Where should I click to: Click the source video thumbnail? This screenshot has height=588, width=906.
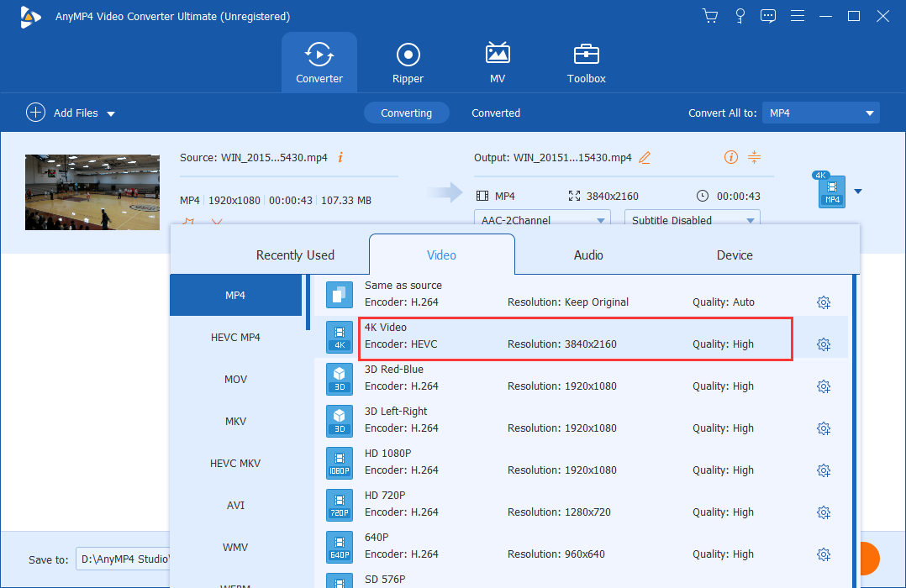click(92, 192)
